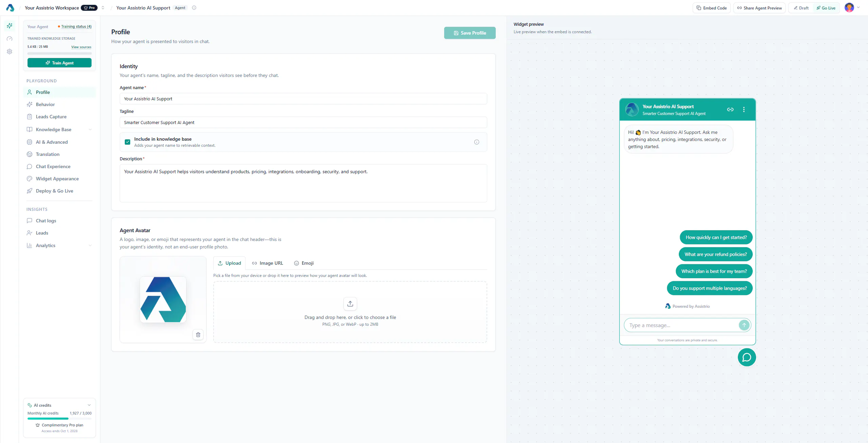This screenshot has height=443, width=868.
Task: Open AI & Advanced in the sidebar
Action: (x=59, y=142)
